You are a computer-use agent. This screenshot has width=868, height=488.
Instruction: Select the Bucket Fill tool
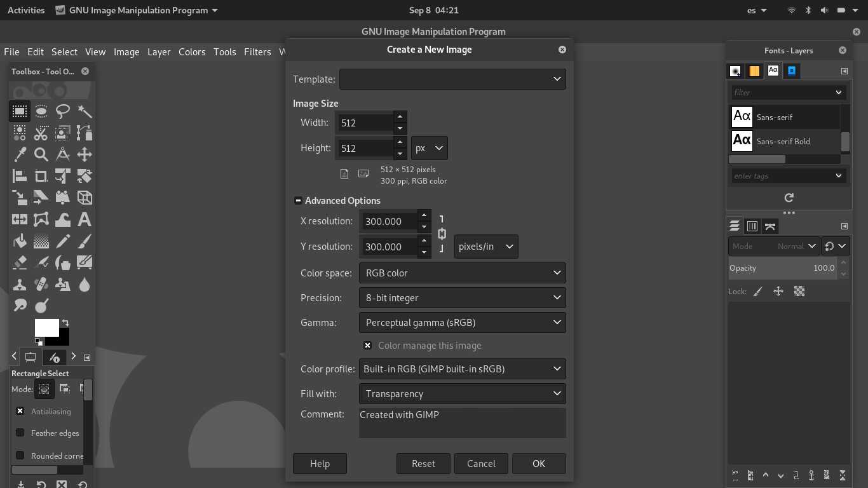click(x=20, y=241)
